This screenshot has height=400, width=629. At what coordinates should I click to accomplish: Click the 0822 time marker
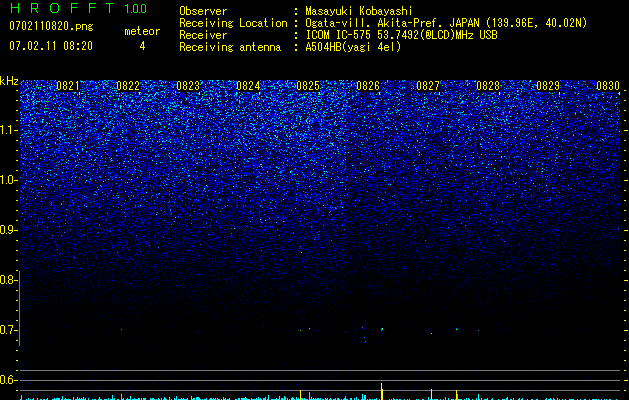click(x=128, y=86)
